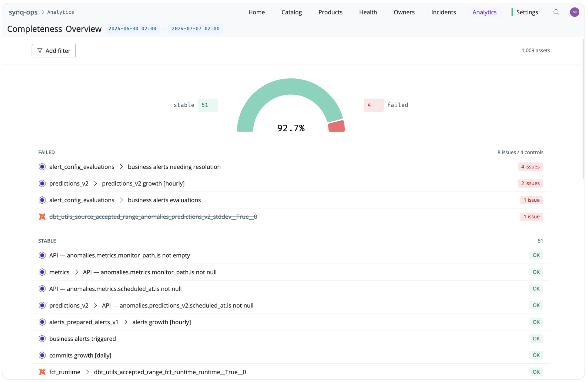Open the Incidents navigation tab
The width and height of the screenshot is (588, 382).
[443, 12]
